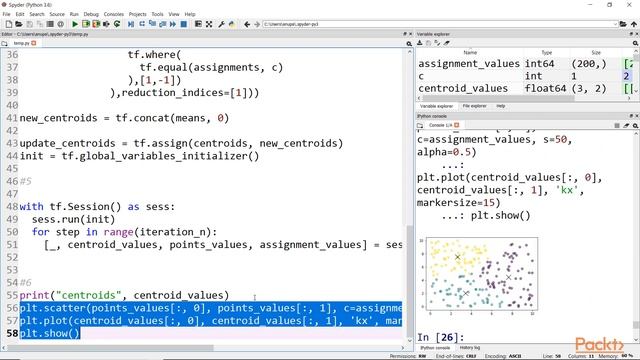
Task: Remove all variables eraser icon in Variable explorer
Action: click(x=447, y=43)
